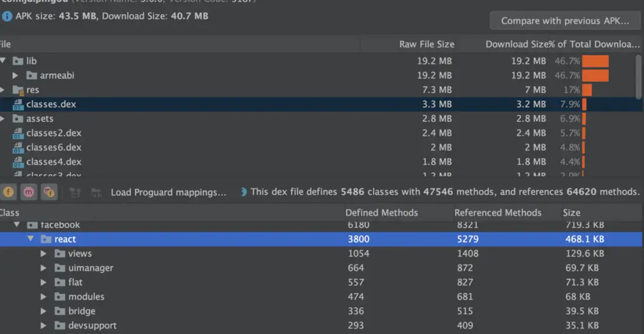644x334 pixels.
Task: Click the classes.dex file icon
Action: (x=18, y=104)
